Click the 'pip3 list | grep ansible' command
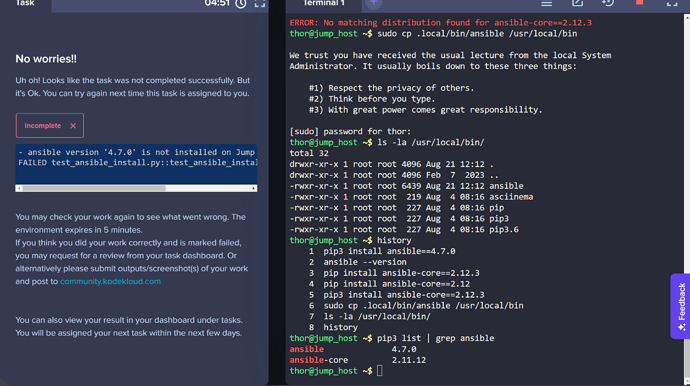 tap(435, 338)
